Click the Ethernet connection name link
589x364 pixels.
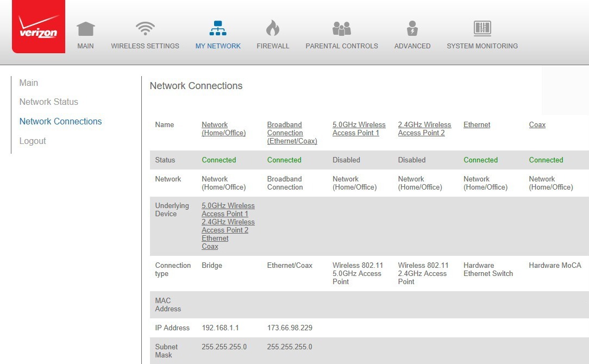477,124
